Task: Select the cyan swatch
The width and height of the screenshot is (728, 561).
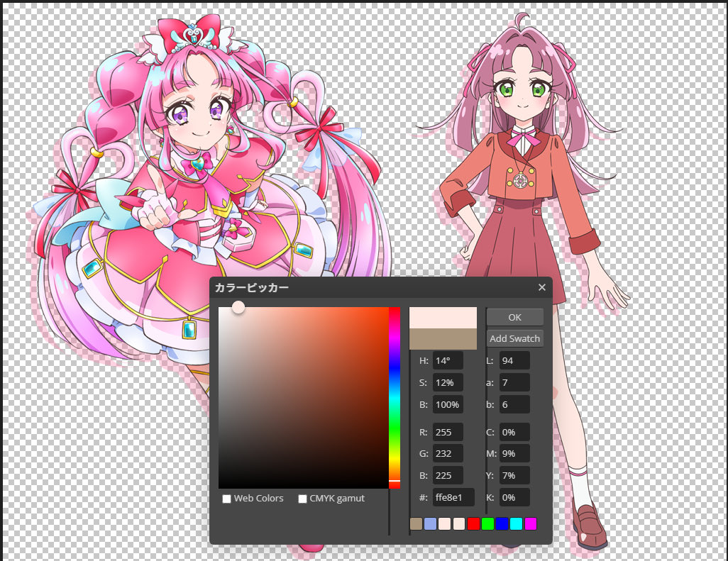Action: pos(517,524)
